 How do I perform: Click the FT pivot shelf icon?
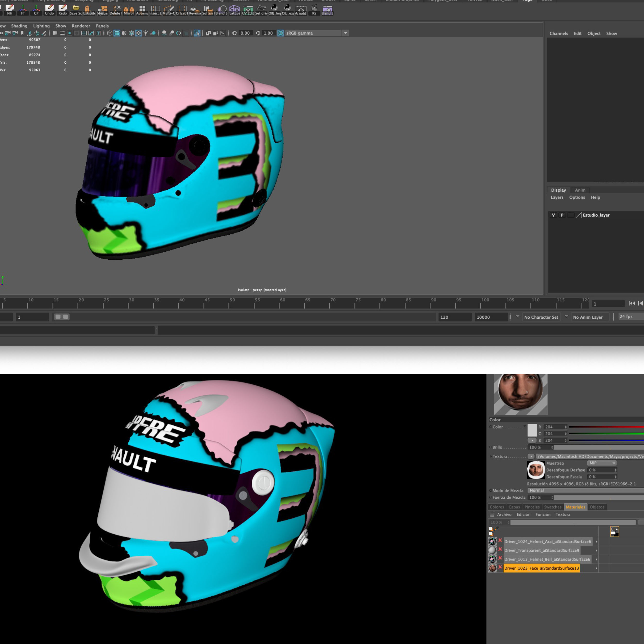point(23,10)
